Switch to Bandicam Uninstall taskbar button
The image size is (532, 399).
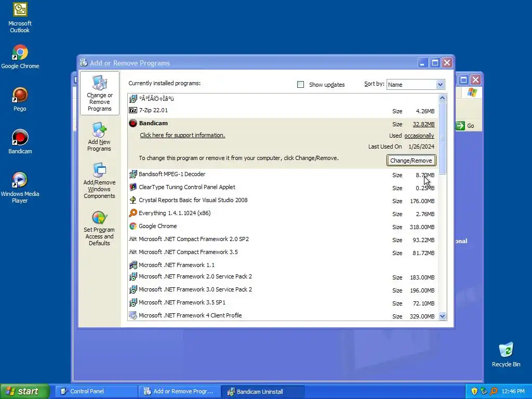[x=263, y=391]
